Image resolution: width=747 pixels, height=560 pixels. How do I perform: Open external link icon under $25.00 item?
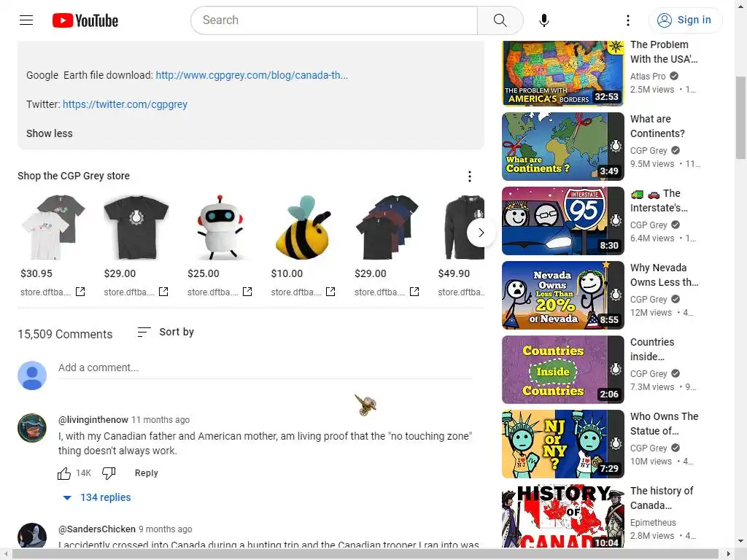tap(247, 292)
